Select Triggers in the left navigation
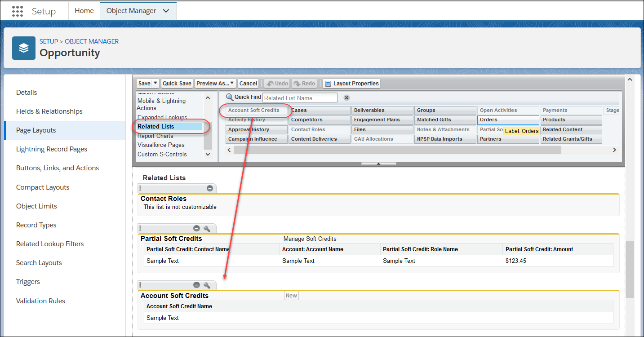Screen dimensions: 644x337 coord(28,282)
